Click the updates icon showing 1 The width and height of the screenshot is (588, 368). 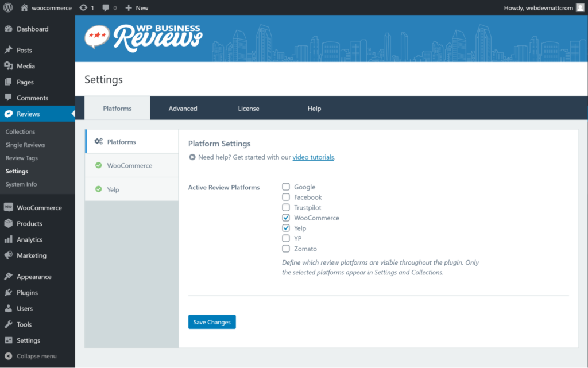pyautogui.click(x=83, y=7)
